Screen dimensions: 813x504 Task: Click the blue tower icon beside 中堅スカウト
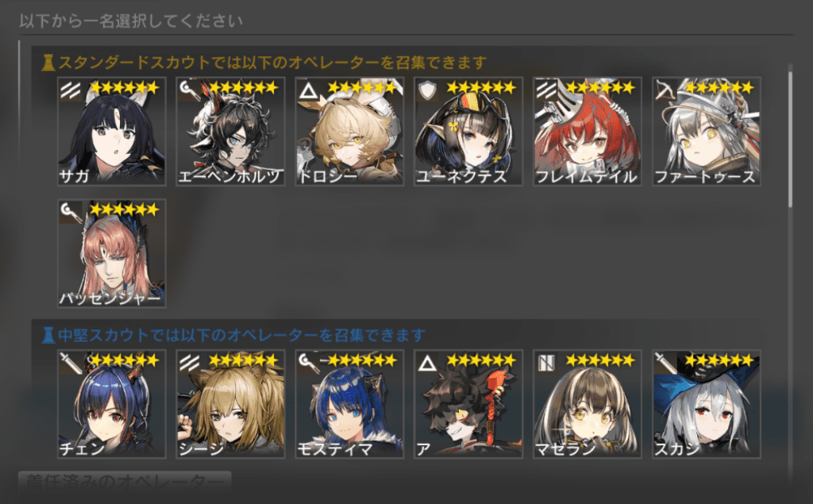[x=48, y=335]
